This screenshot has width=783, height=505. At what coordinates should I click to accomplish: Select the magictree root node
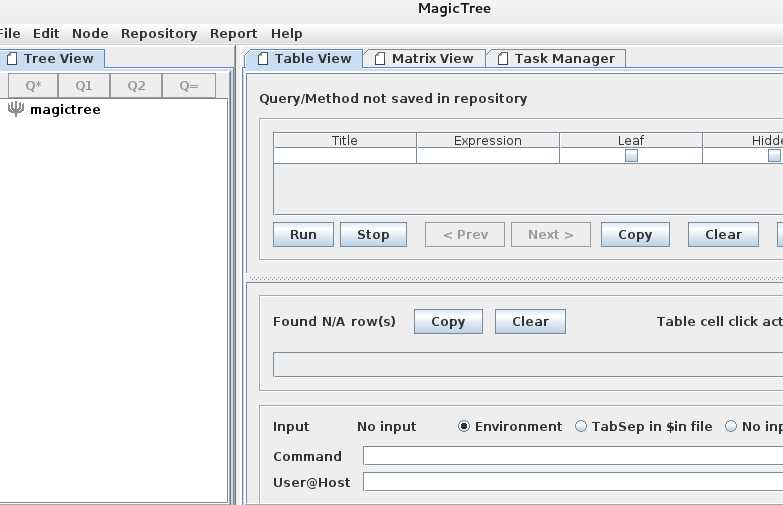tap(65, 109)
